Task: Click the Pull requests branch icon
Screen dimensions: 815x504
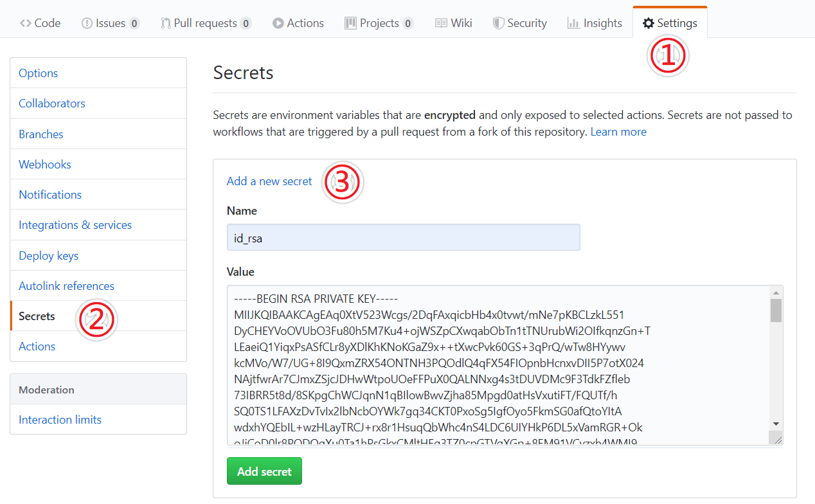Action: (166, 23)
